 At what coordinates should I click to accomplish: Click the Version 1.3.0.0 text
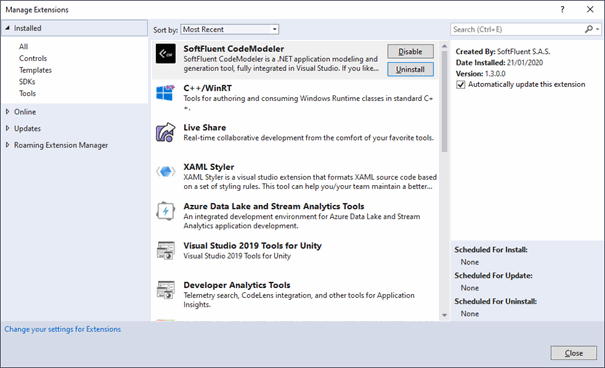[x=480, y=73]
